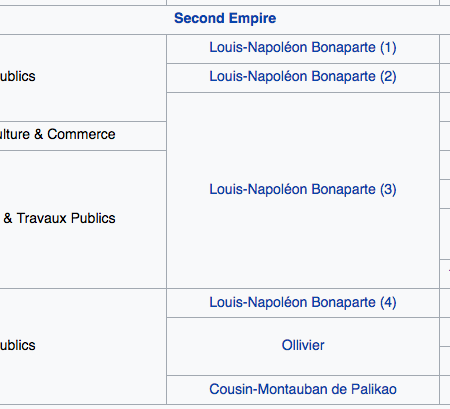Click the '& Travaux Publics' table cell
The image size is (450, 409).
[83, 219]
